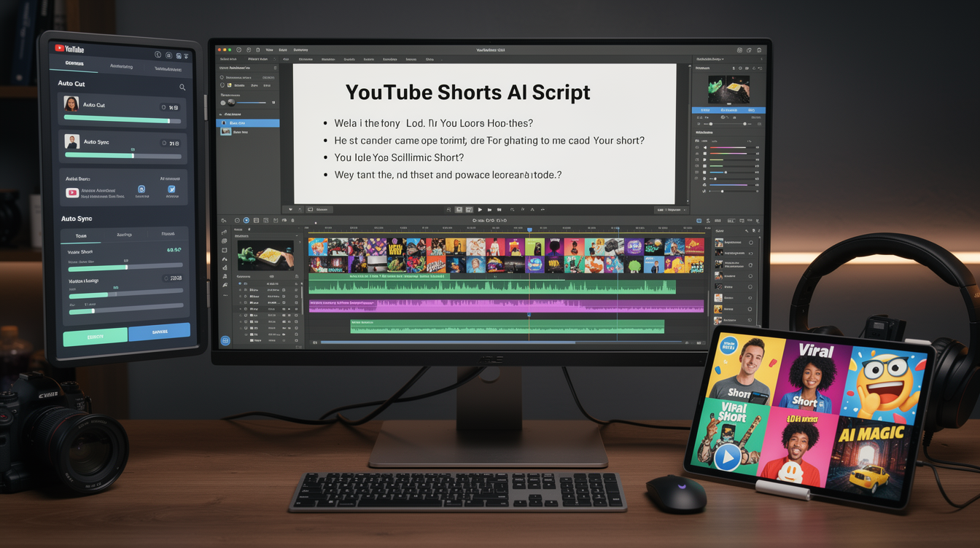The image size is (980, 548).
Task: Click the progress bar under the man's avatar
Action: 122,155
